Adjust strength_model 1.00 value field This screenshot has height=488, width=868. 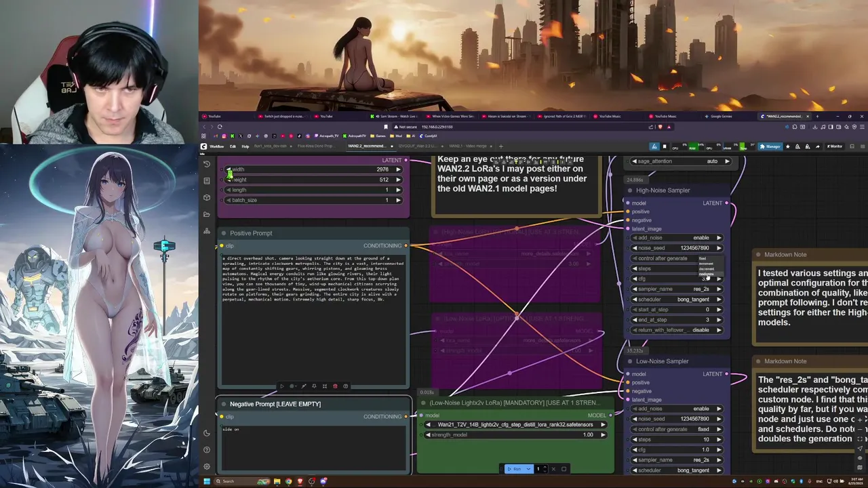(x=515, y=434)
